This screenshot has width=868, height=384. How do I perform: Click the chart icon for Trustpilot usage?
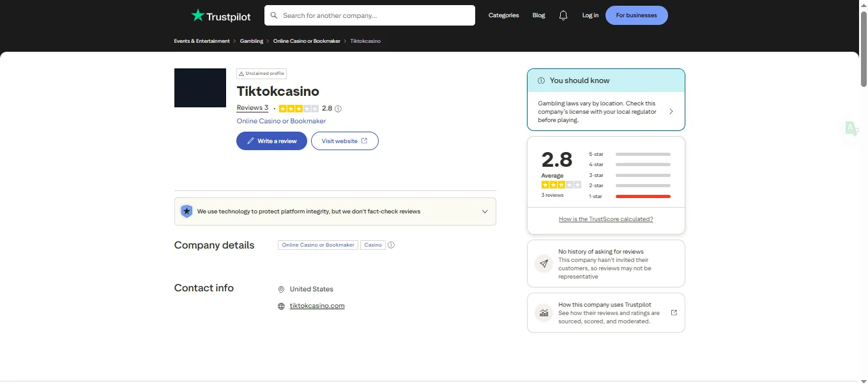[544, 313]
